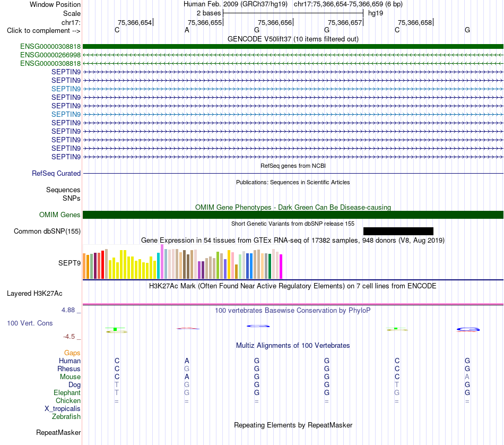The image size is (504, 445).
Task: Click the SEPT9 label beside the expression chart
Action: 69,263
